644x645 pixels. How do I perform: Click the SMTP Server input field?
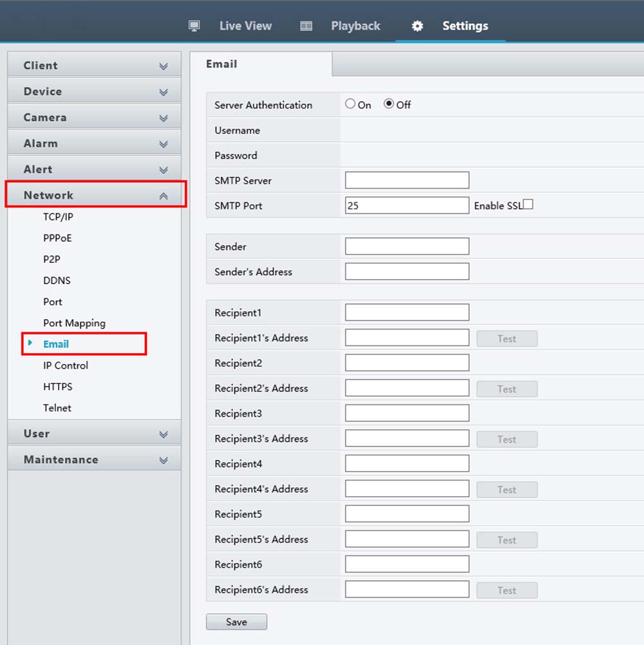pos(407,180)
